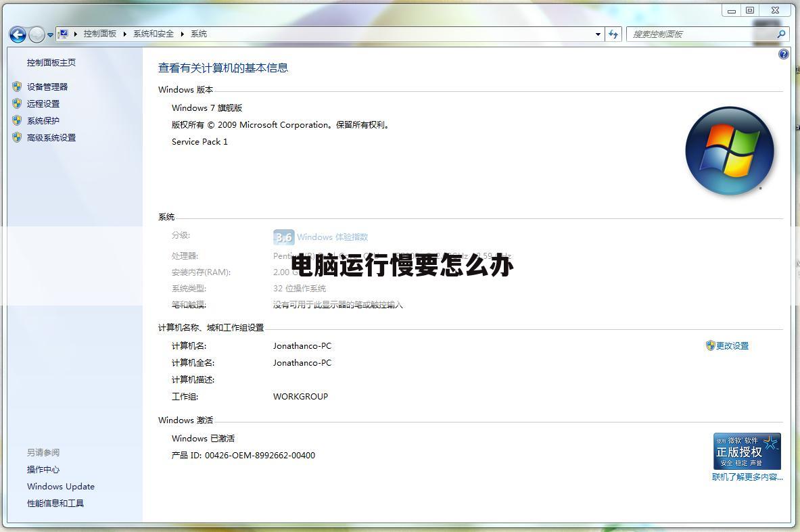This screenshot has height=532, width=800.
Task: Open 性能信息和工具 link
Action: (55, 503)
